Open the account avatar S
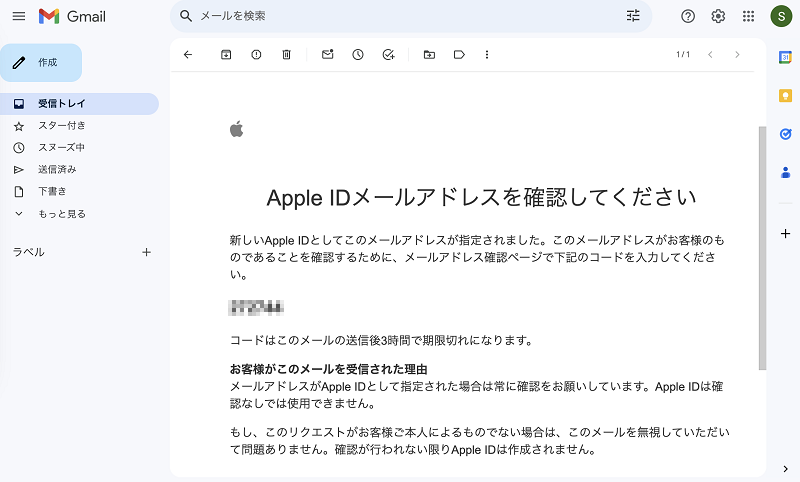This screenshot has width=800, height=482. coord(781,16)
